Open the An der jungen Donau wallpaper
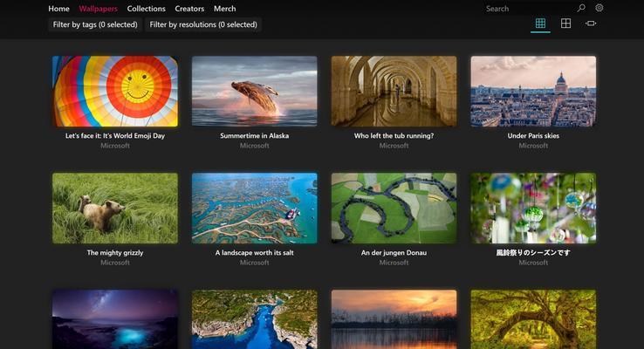644x349 pixels. coord(394,209)
